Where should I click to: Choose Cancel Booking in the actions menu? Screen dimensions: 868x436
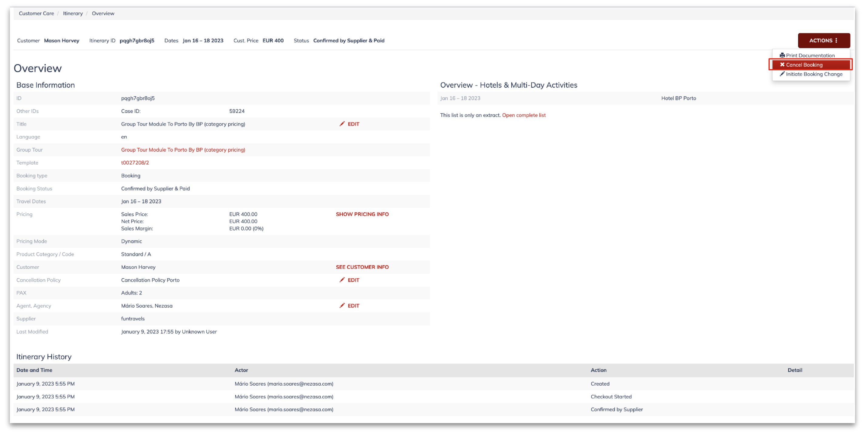coord(810,65)
